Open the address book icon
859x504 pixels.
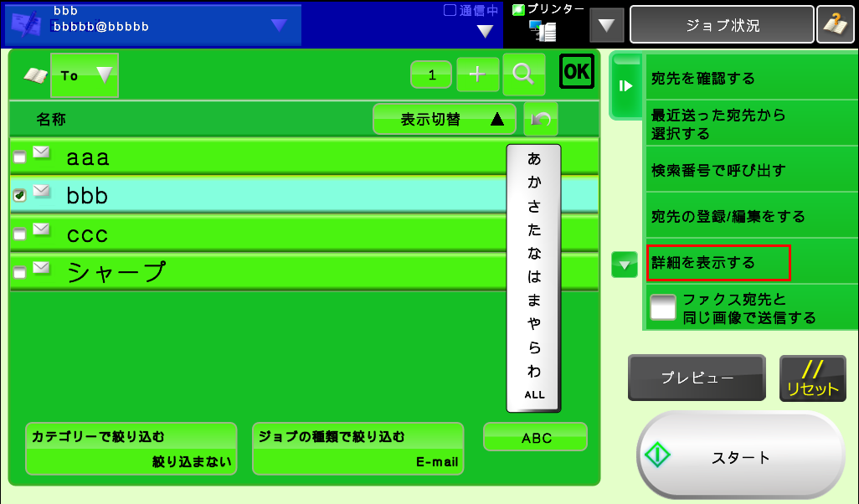[35, 75]
